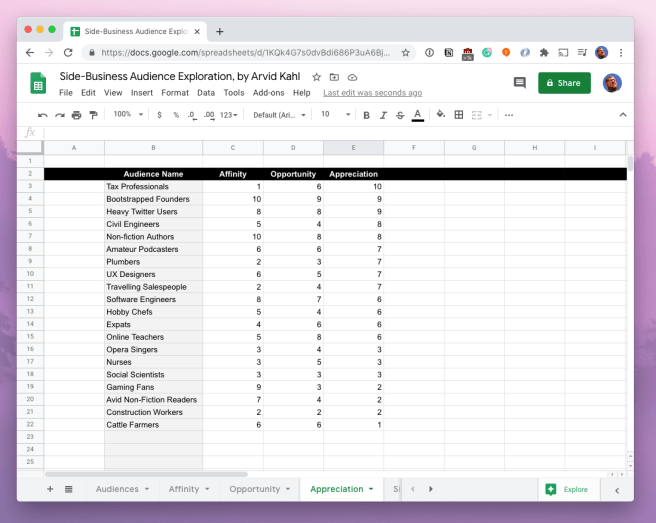Image resolution: width=656 pixels, height=523 pixels.
Task: Open the Data menu
Action: click(206, 93)
